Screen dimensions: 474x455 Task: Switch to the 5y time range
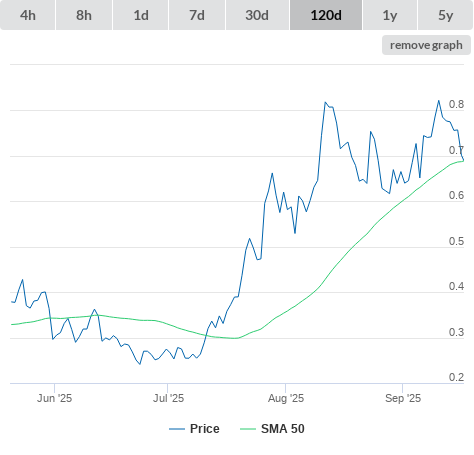pos(445,15)
